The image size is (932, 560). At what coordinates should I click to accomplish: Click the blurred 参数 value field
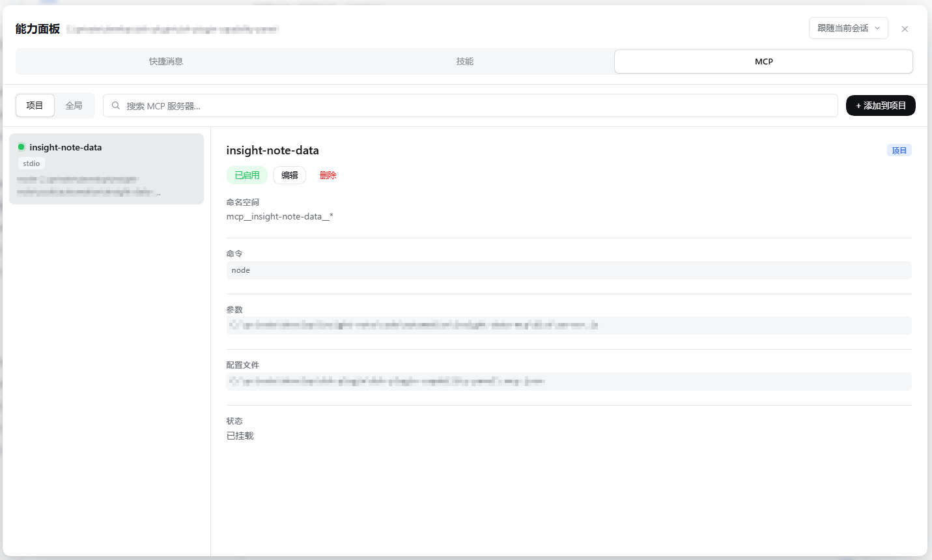point(569,326)
